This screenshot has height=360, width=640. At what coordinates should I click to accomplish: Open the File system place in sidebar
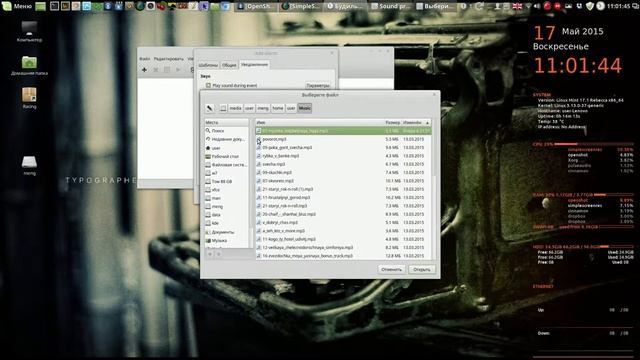[227, 165]
